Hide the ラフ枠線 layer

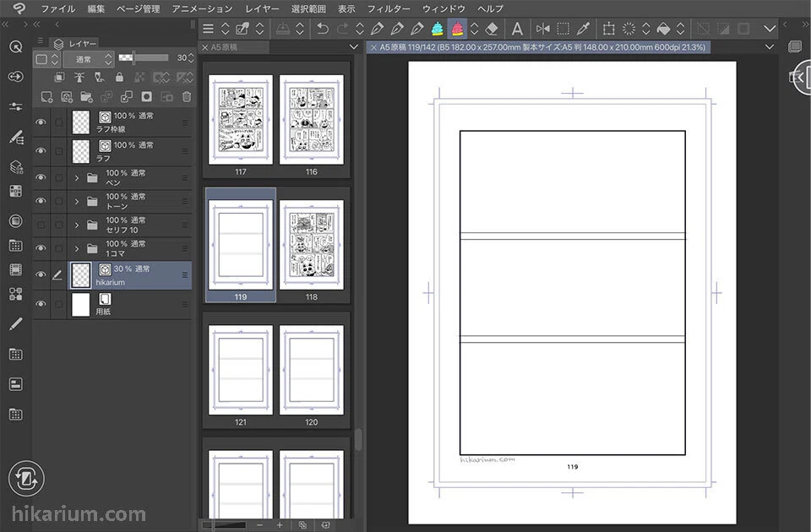(x=41, y=122)
